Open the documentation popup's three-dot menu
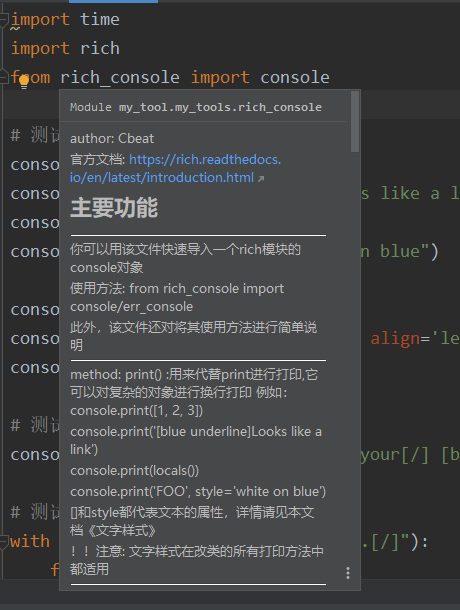Image resolution: width=460 pixels, height=610 pixels. [348, 573]
